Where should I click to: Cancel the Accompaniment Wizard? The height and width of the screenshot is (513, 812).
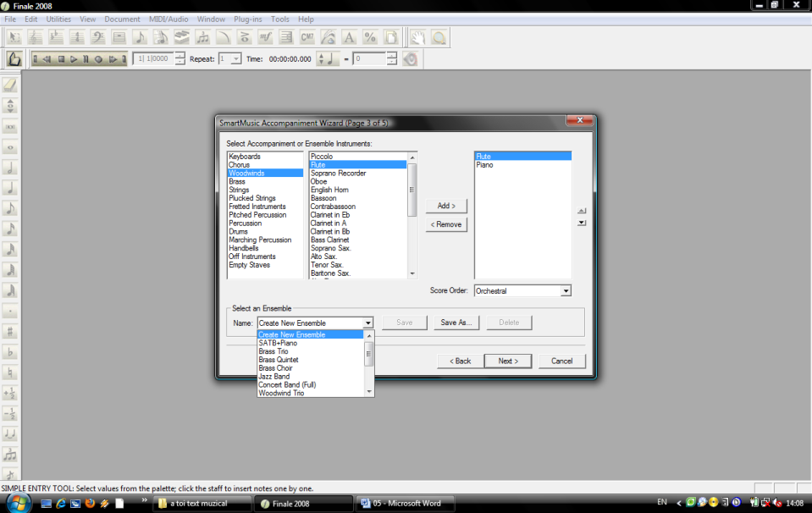[562, 361]
